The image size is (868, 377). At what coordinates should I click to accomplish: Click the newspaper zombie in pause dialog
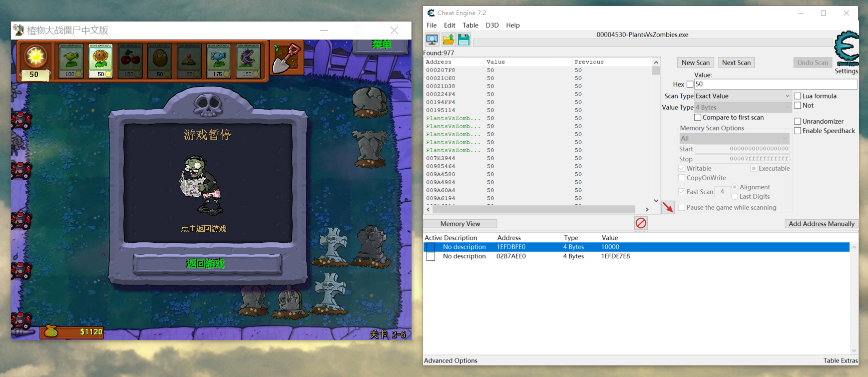(x=202, y=184)
